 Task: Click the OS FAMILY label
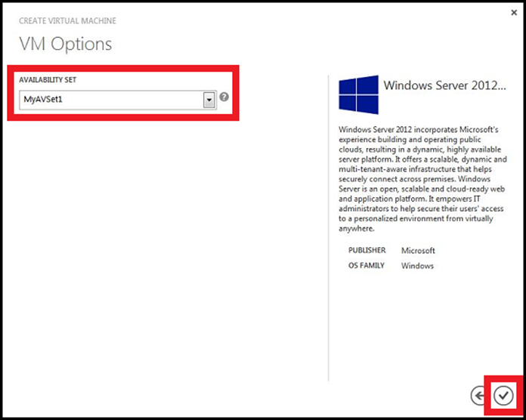pos(367,265)
